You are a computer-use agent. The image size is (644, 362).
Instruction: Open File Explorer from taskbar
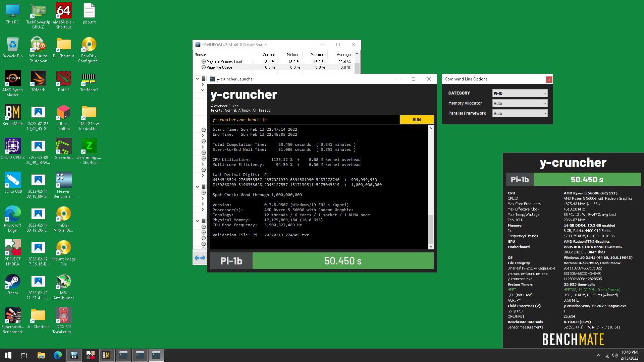click(x=41, y=355)
